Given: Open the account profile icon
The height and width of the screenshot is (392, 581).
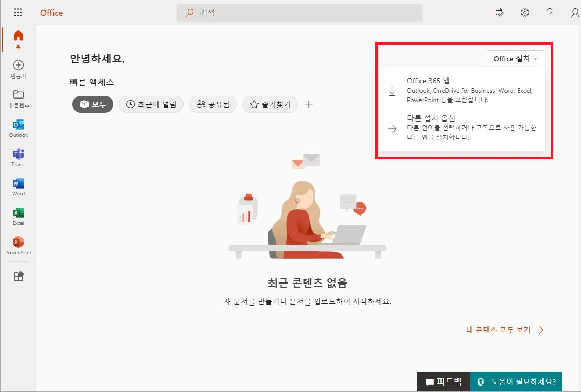Looking at the screenshot, I should coord(575,13).
